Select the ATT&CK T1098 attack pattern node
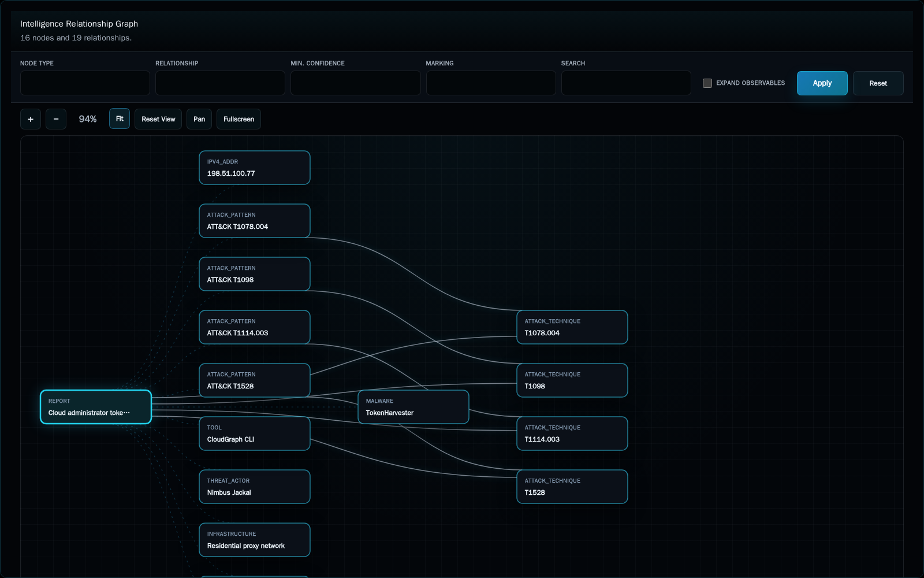This screenshot has width=924, height=578. point(255,274)
